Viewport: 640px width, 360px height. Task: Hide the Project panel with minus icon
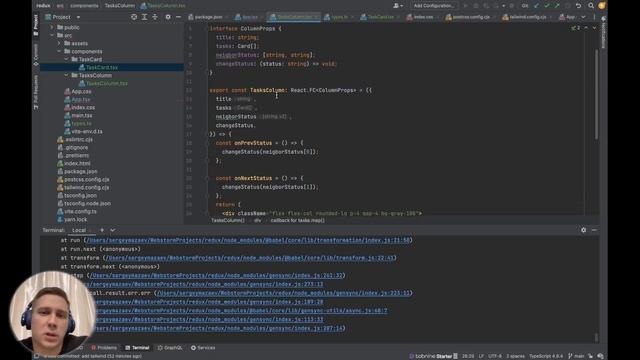[178, 17]
